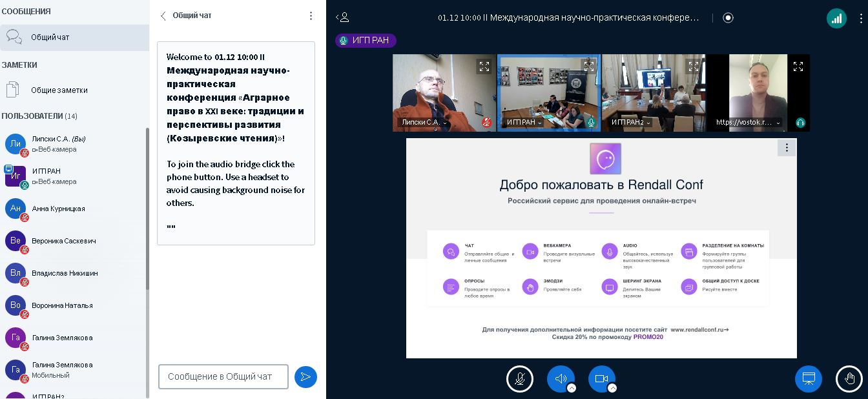Click the welcome message in chat
868x399 pixels.
[x=236, y=143]
